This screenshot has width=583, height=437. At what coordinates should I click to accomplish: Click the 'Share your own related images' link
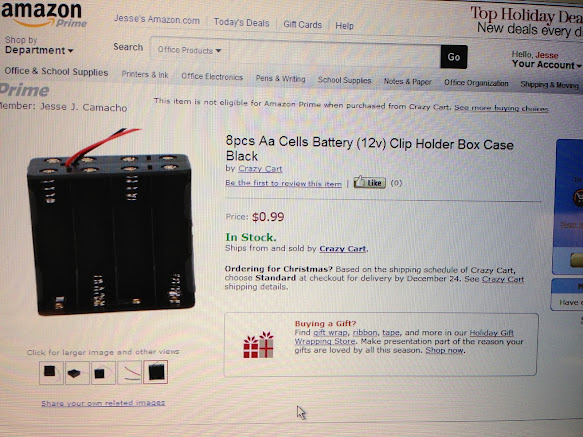coord(103,403)
